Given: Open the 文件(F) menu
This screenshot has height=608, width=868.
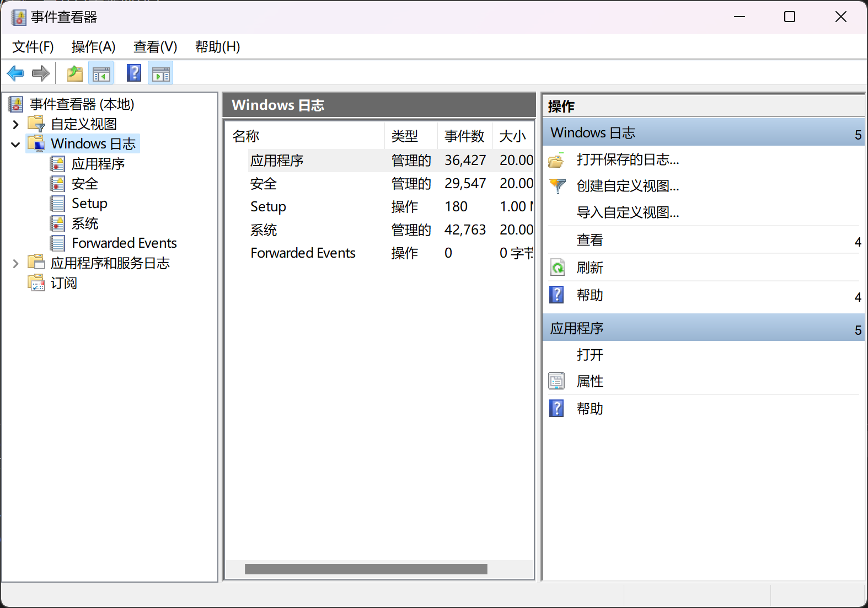Looking at the screenshot, I should point(33,47).
